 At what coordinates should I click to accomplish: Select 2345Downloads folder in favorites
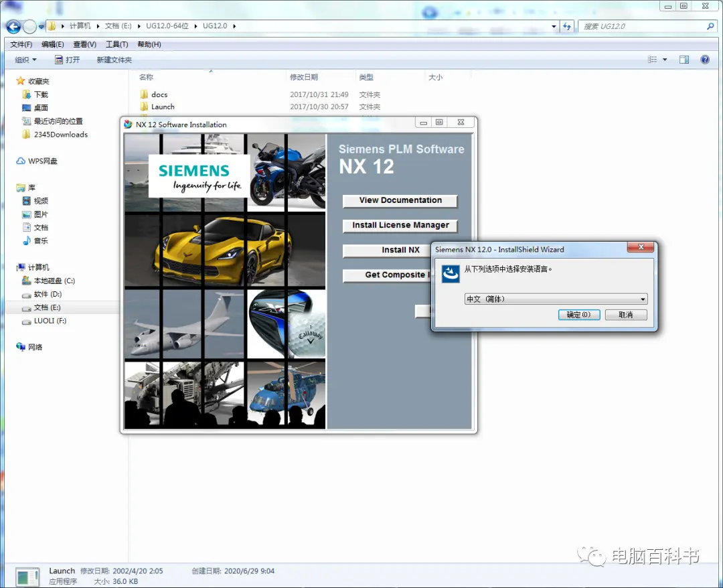click(54, 135)
